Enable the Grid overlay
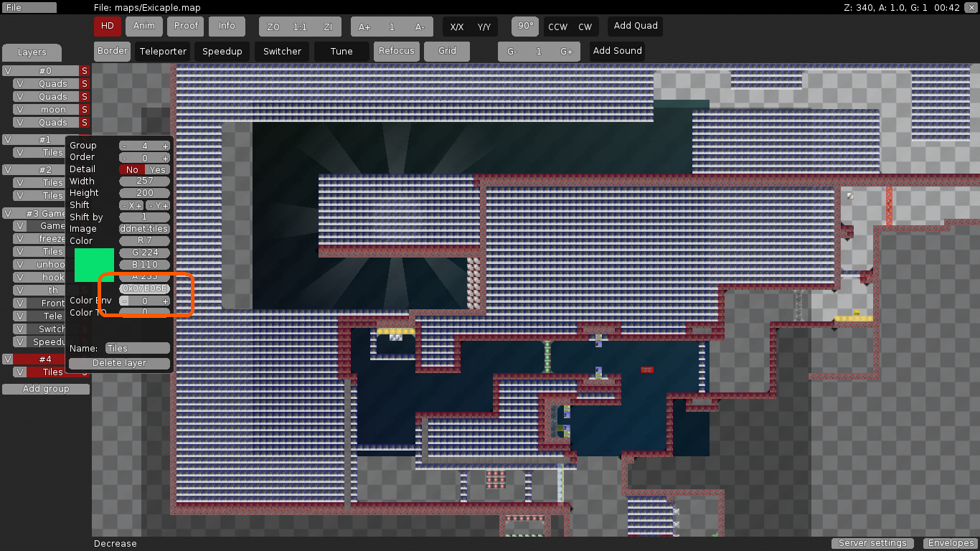Viewport: 980px width, 551px height. click(446, 51)
